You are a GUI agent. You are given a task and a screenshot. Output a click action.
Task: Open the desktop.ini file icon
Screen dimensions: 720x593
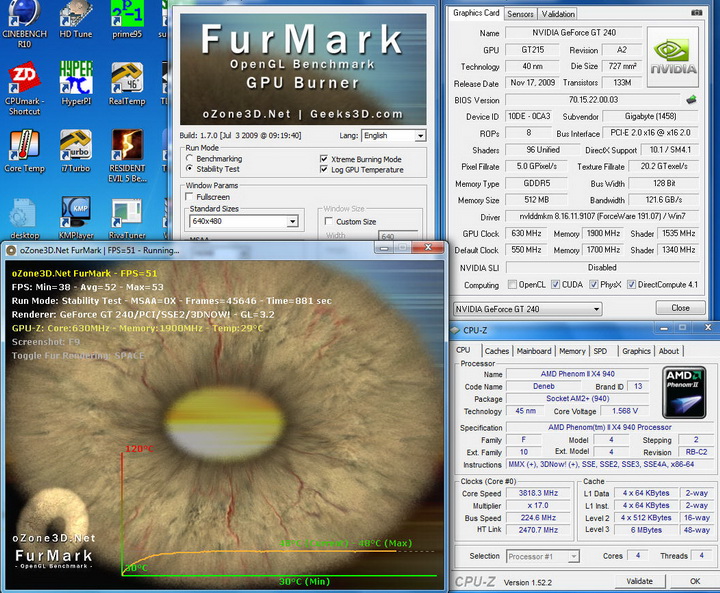point(24,218)
